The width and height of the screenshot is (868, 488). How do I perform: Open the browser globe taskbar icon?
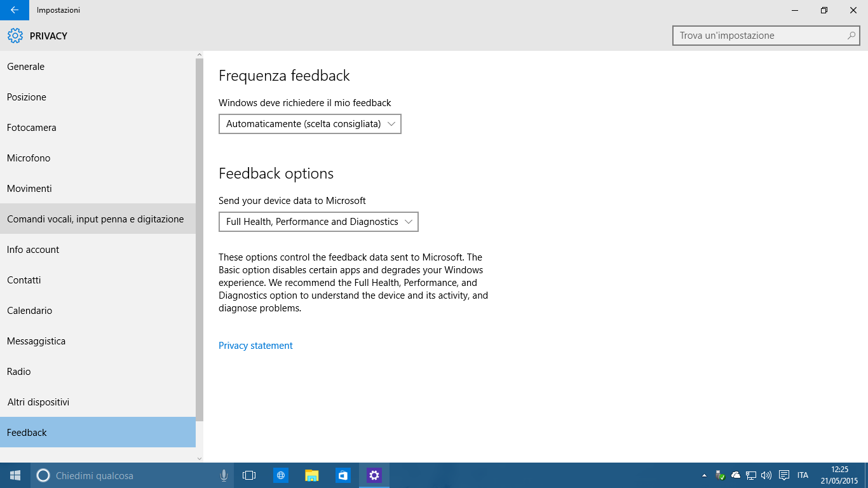pyautogui.click(x=281, y=475)
